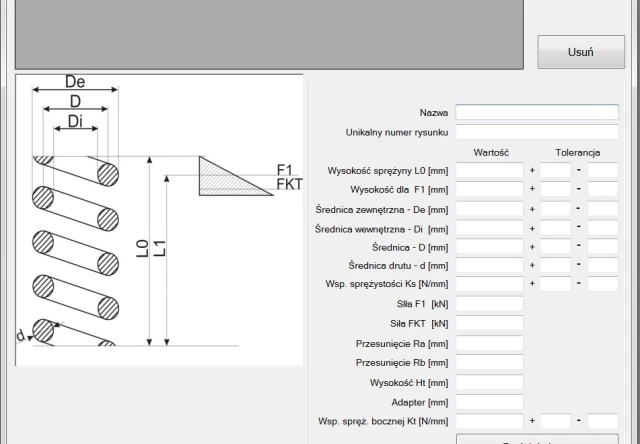Focus the Nazwa text field
The height and width of the screenshot is (444, 640).
[x=537, y=112]
